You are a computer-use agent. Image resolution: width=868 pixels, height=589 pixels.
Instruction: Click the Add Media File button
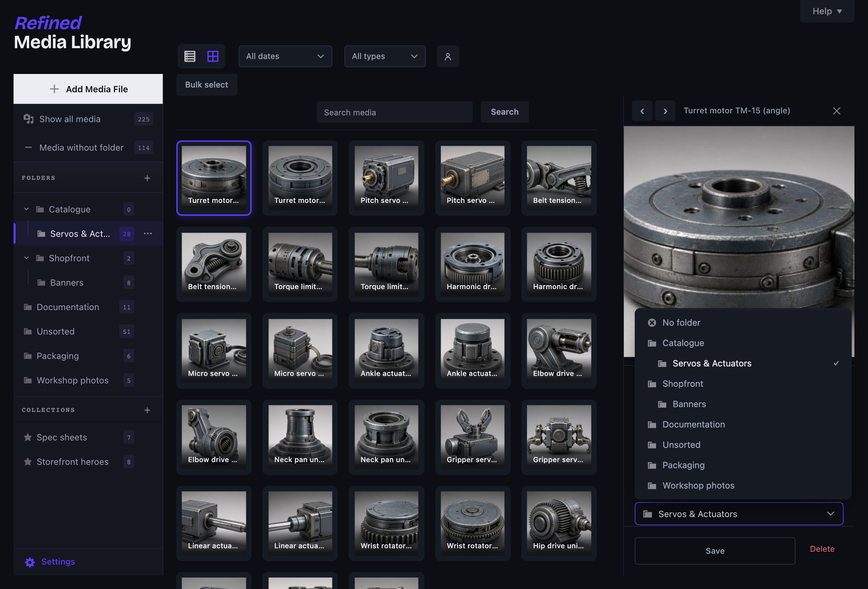[x=88, y=89]
